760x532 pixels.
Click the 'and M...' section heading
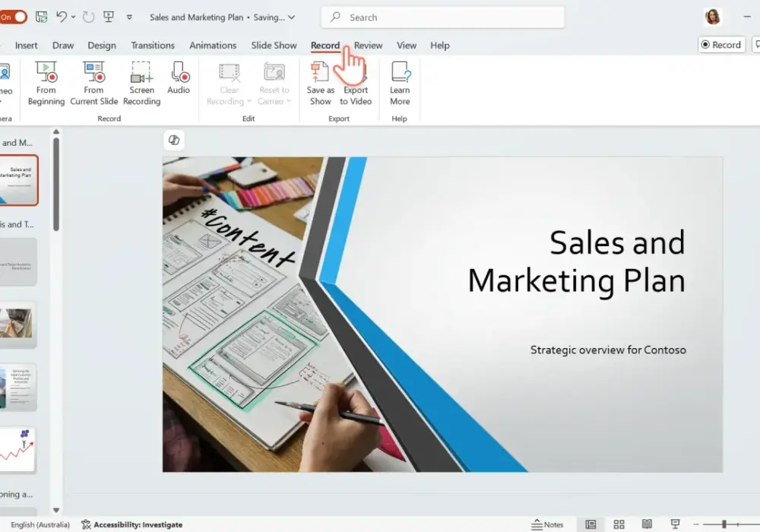coord(17,142)
